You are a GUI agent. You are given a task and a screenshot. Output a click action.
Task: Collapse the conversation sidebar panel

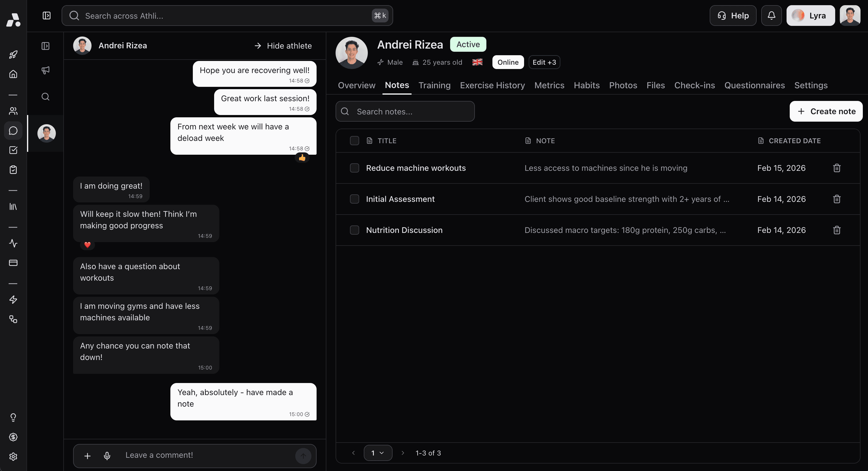(46, 46)
